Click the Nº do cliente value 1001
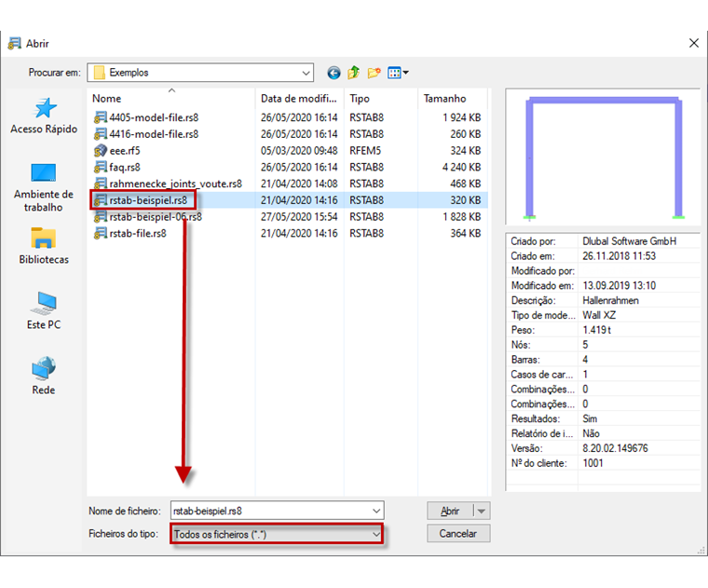The image size is (708, 588). click(x=592, y=463)
